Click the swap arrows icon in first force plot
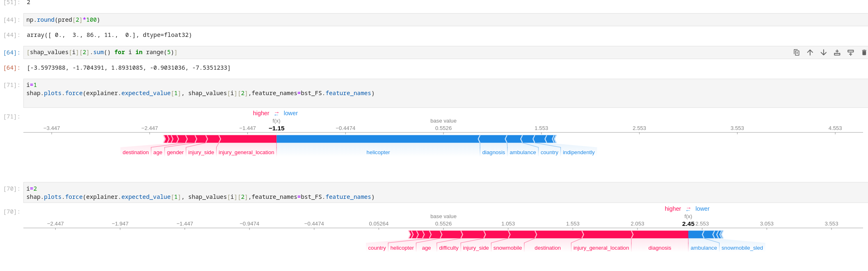868x271 pixels. click(x=276, y=114)
